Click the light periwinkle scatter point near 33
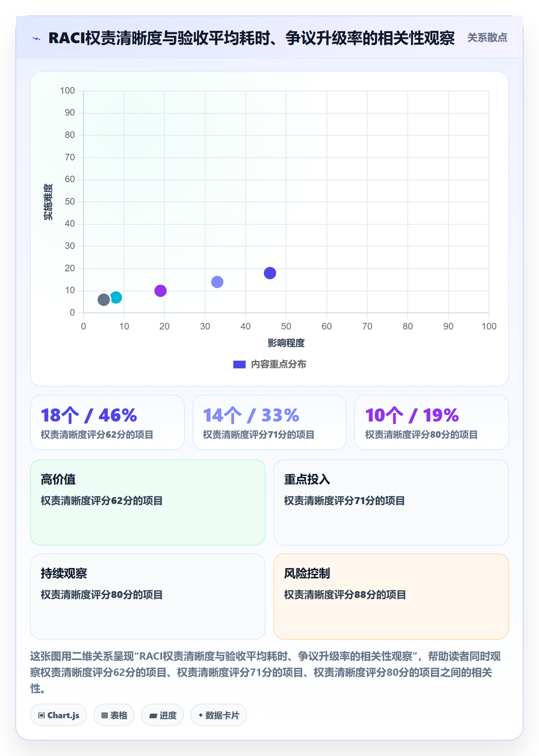The width and height of the screenshot is (539, 756). [x=217, y=282]
